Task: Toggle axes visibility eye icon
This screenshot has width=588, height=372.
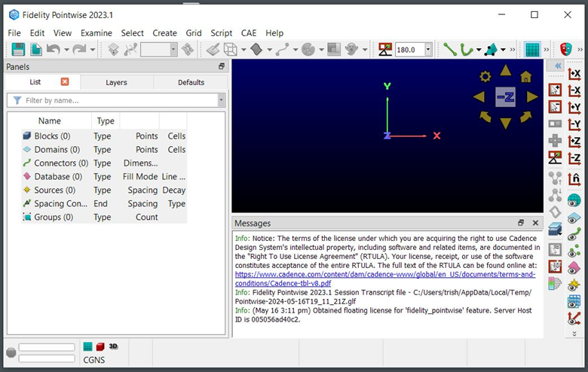Action: [574, 319]
